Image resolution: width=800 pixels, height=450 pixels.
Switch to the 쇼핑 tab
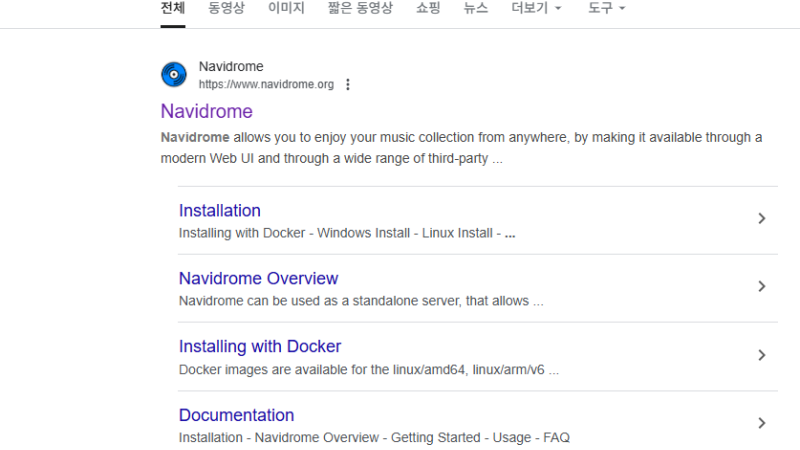pos(428,8)
